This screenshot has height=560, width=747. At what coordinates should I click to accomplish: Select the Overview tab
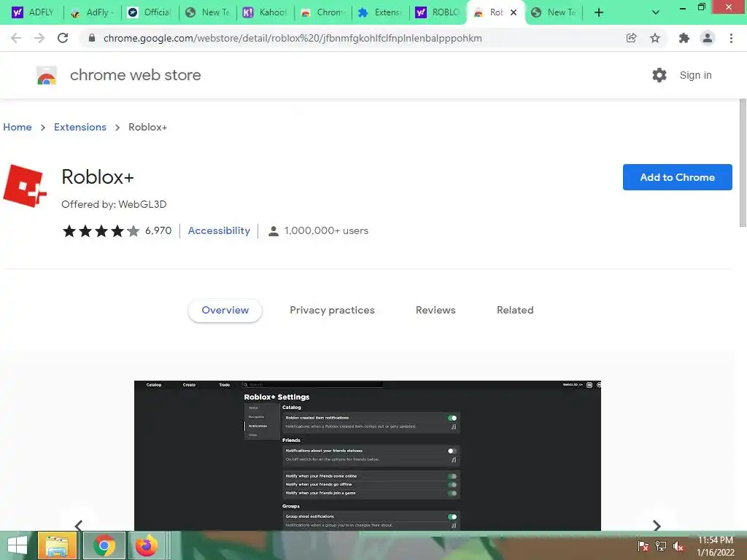coord(225,310)
